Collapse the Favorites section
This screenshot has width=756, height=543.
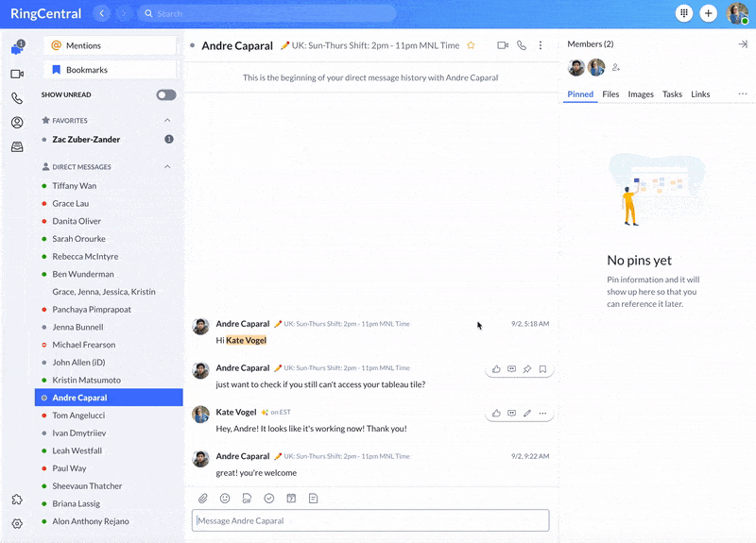pyautogui.click(x=167, y=121)
